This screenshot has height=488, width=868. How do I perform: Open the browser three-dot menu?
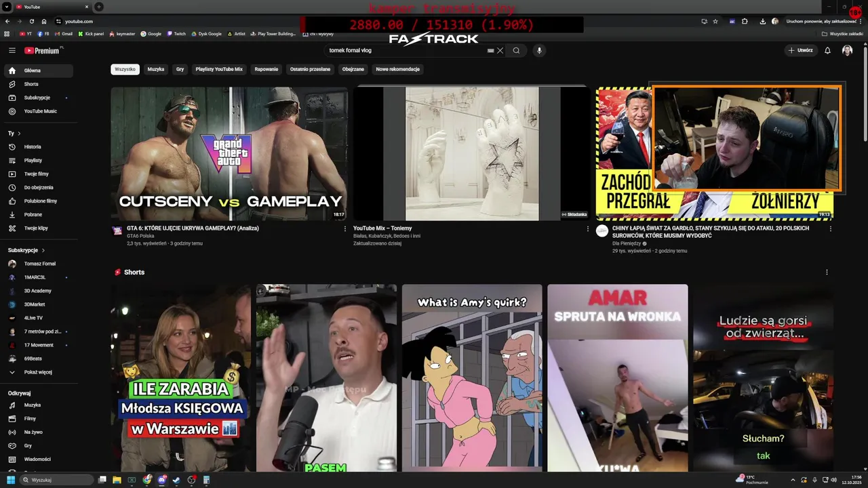point(860,21)
